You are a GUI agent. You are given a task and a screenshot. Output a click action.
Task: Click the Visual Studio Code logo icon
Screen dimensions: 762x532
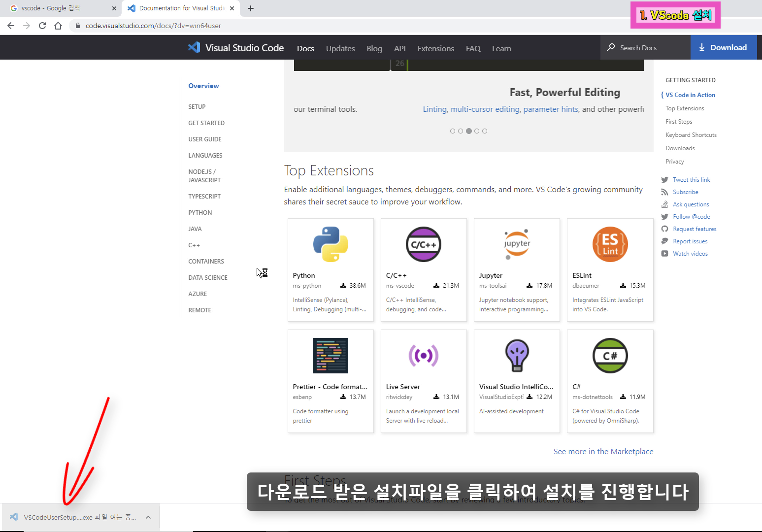[x=194, y=47]
